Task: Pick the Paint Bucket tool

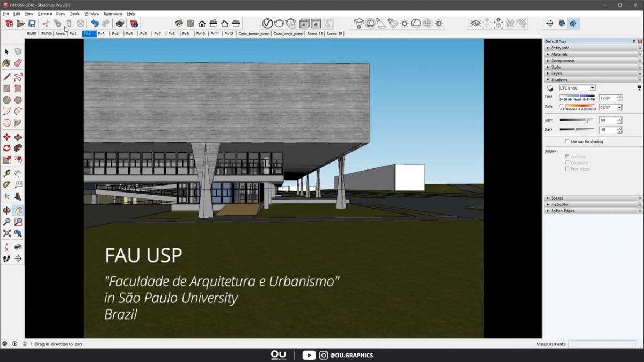Action: [6, 63]
